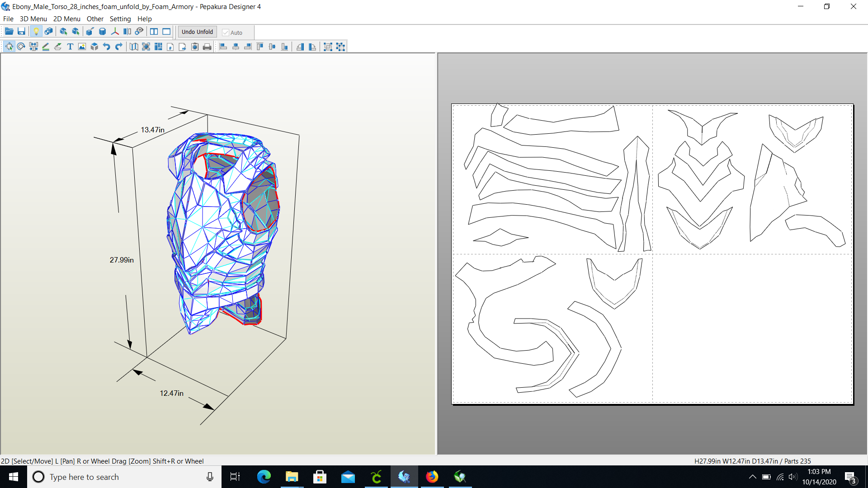The width and height of the screenshot is (868, 488).
Task: Open the 3D Menu
Action: [x=33, y=19]
